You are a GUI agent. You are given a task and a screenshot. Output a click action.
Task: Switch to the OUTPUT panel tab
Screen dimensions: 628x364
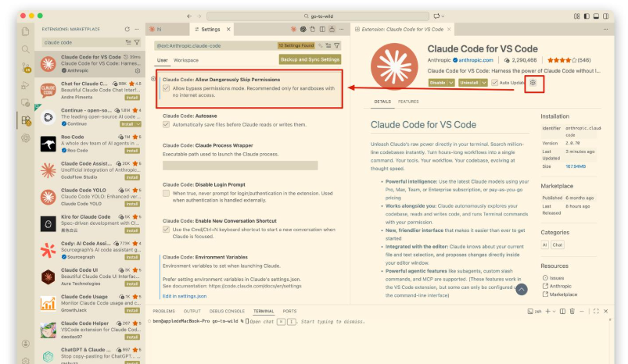(192, 311)
